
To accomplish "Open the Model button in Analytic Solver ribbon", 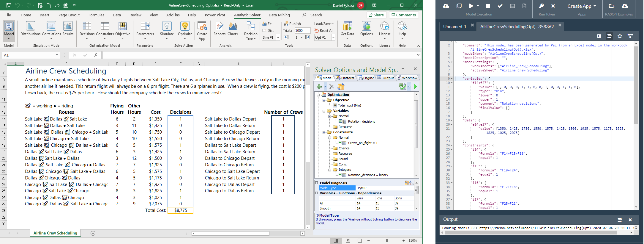I will pos(9,31).
